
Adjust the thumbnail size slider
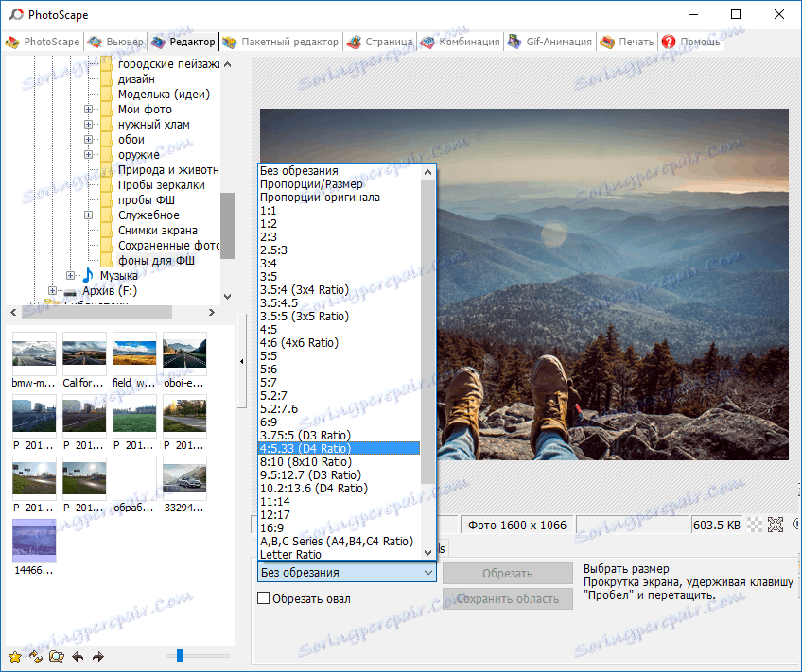pyautogui.click(x=178, y=654)
